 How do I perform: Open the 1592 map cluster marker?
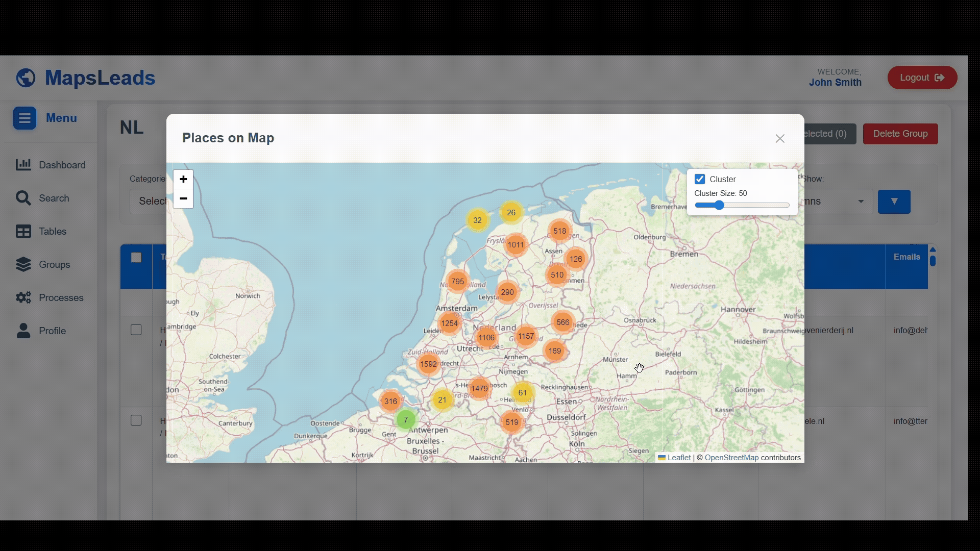coord(428,364)
